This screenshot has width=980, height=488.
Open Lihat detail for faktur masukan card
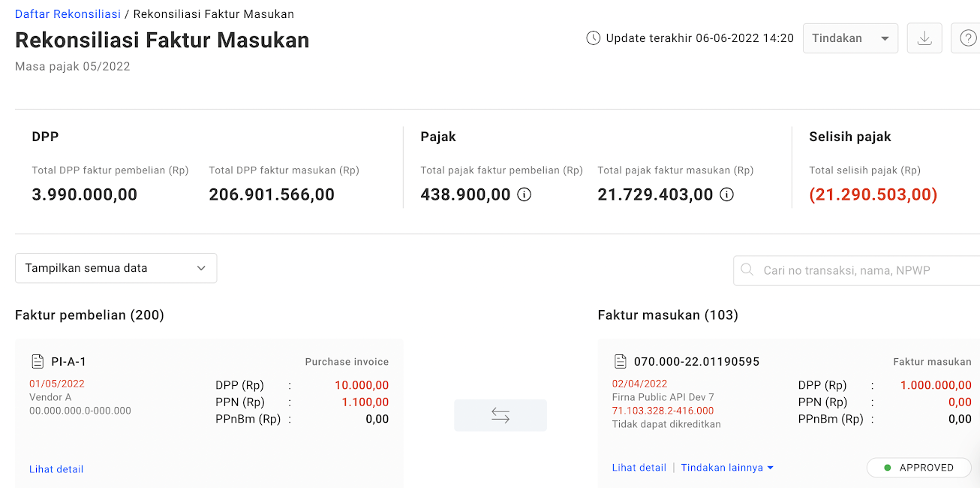tap(639, 468)
